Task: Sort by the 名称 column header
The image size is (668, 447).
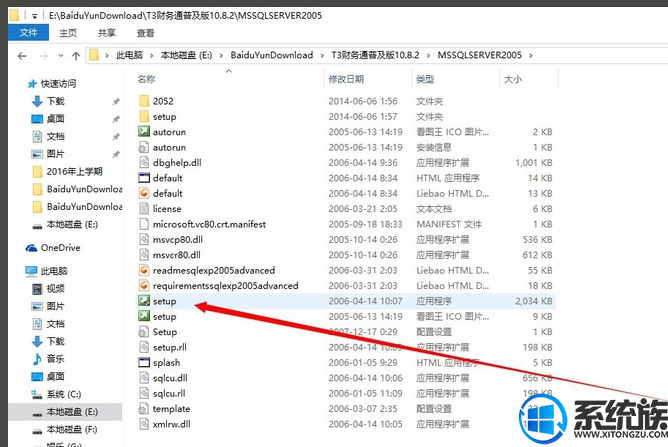Action: click(146, 79)
